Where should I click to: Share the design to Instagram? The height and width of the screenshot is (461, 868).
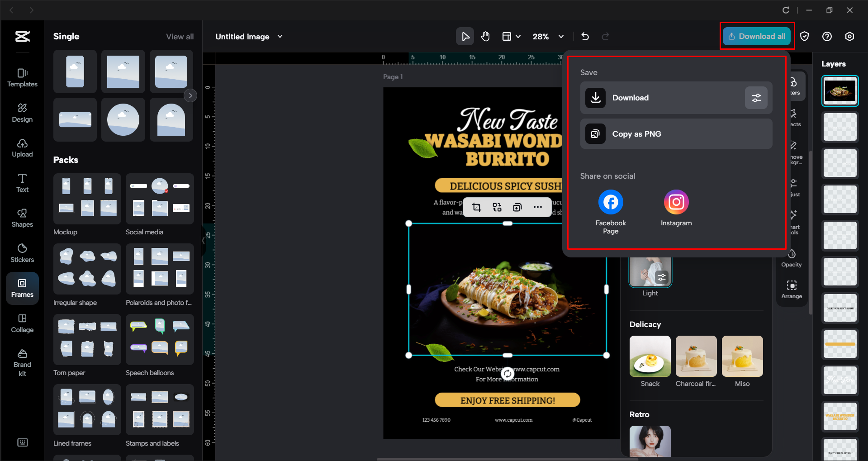pos(676,202)
